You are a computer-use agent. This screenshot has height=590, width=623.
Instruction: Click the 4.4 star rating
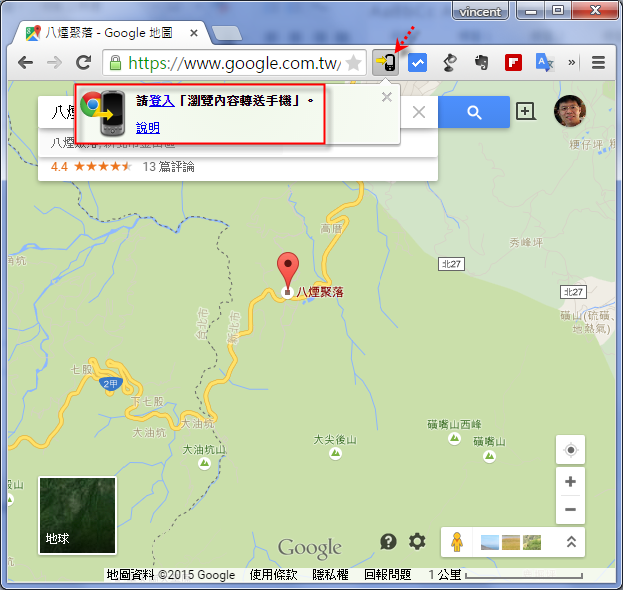91,166
